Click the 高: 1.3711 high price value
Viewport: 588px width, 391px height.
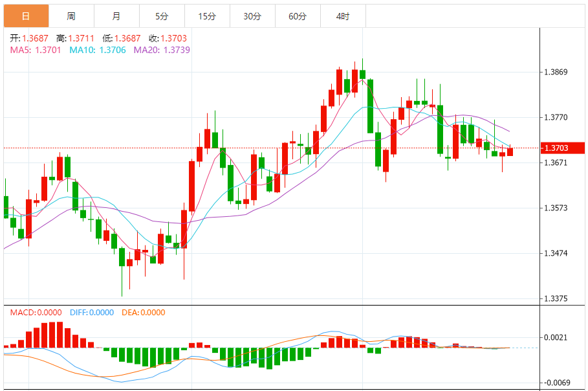75,38
